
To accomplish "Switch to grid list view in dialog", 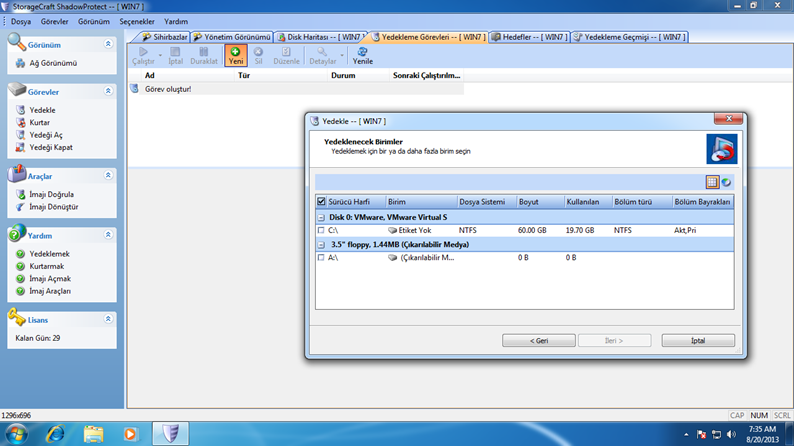I will (x=712, y=182).
